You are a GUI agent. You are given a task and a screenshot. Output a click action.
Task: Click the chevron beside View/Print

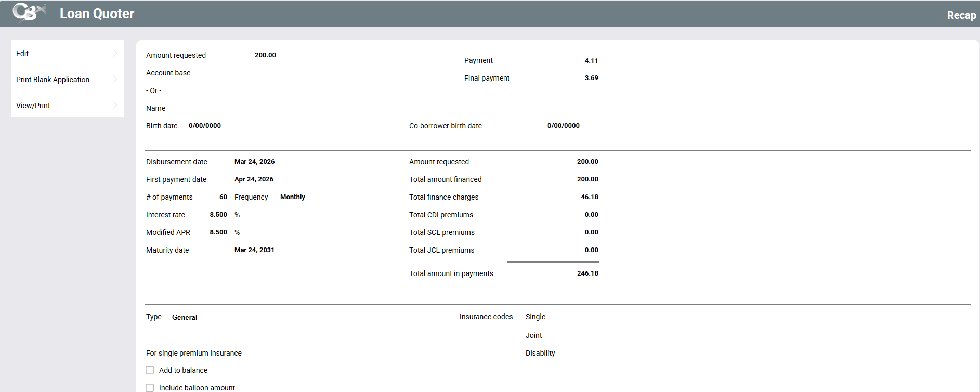[115, 105]
